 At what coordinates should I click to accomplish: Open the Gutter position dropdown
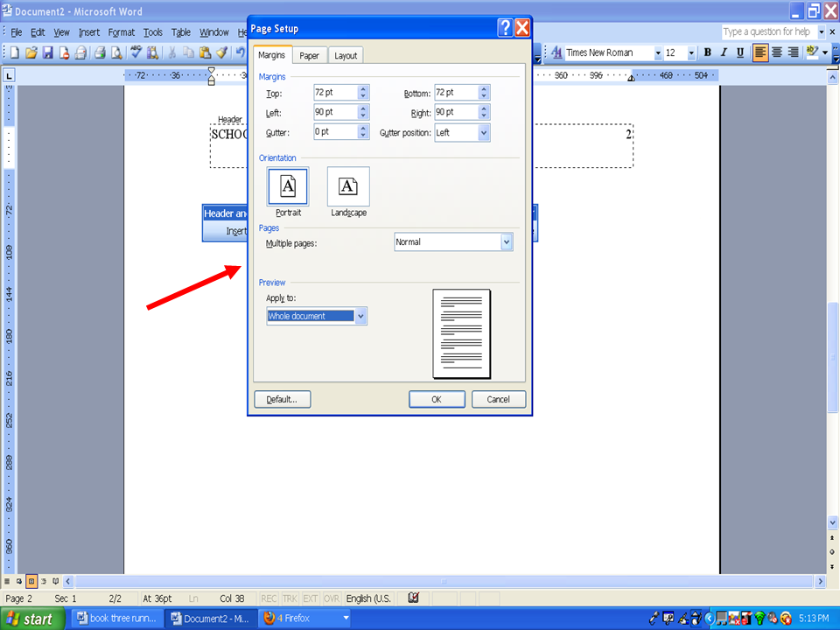point(484,132)
